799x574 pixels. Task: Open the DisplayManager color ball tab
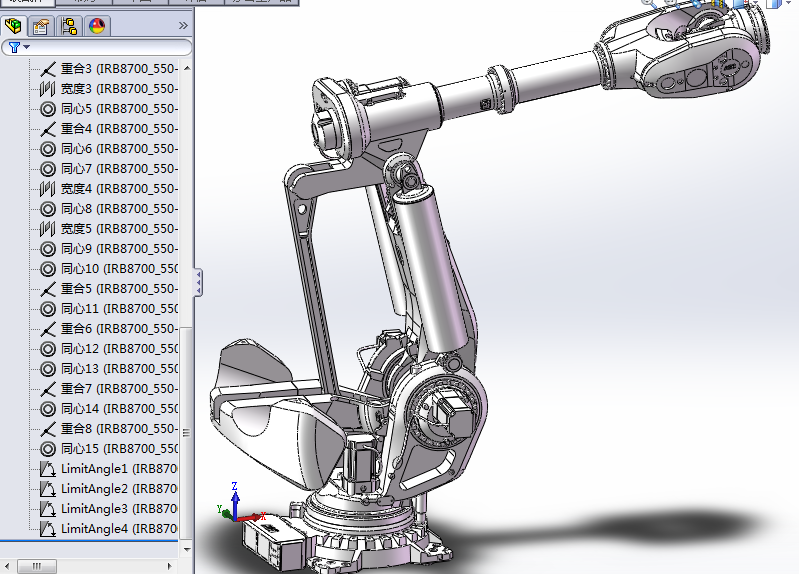click(x=97, y=26)
